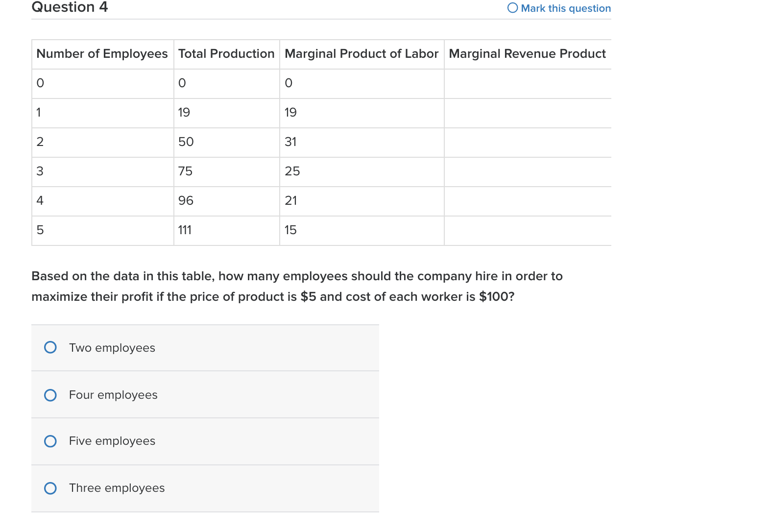Click the "Five employees" answer label
This screenshot has width=771, height=532.
click(x=112, y=441)
